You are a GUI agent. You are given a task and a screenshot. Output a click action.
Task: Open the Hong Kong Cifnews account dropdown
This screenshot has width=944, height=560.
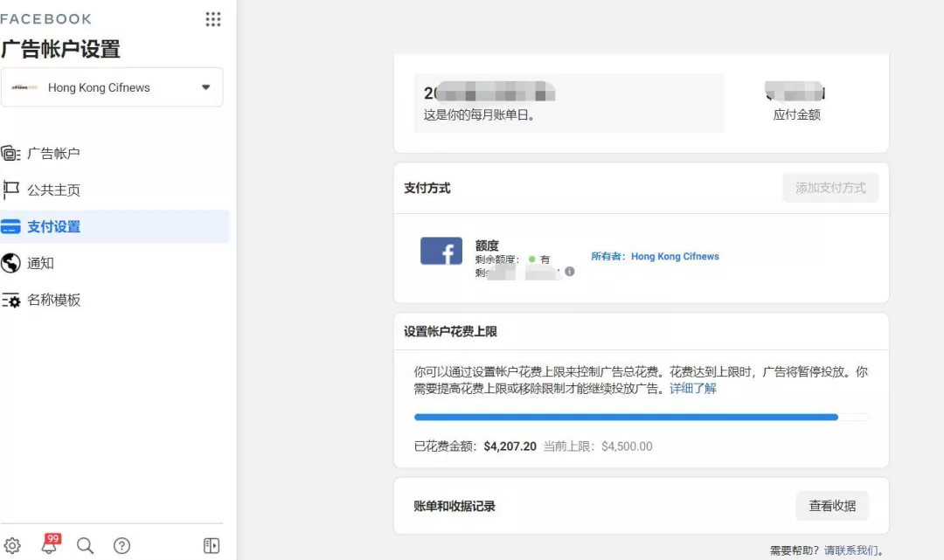[x=112, y=87]
